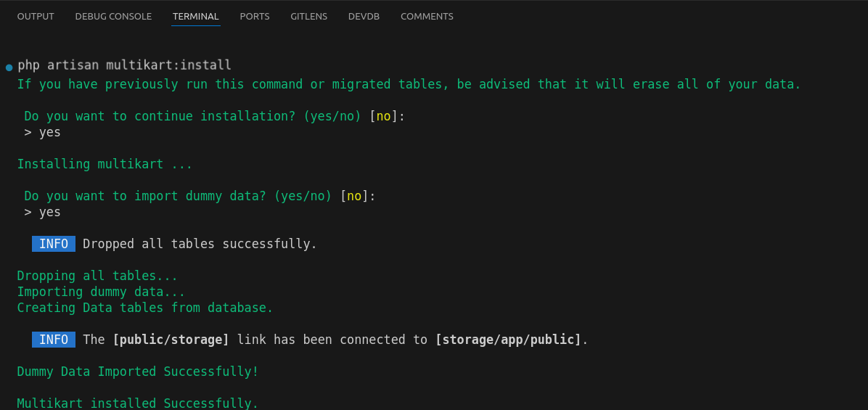Screen dimensions: 868x410
Task: Click the [storage/app/public] path text
Action: pyautogui.click(x=508, y=340)
